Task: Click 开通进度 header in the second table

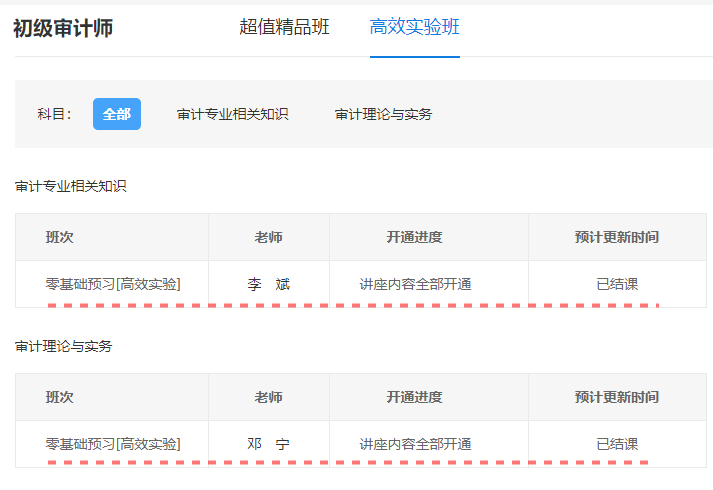Action: point(414,397)
